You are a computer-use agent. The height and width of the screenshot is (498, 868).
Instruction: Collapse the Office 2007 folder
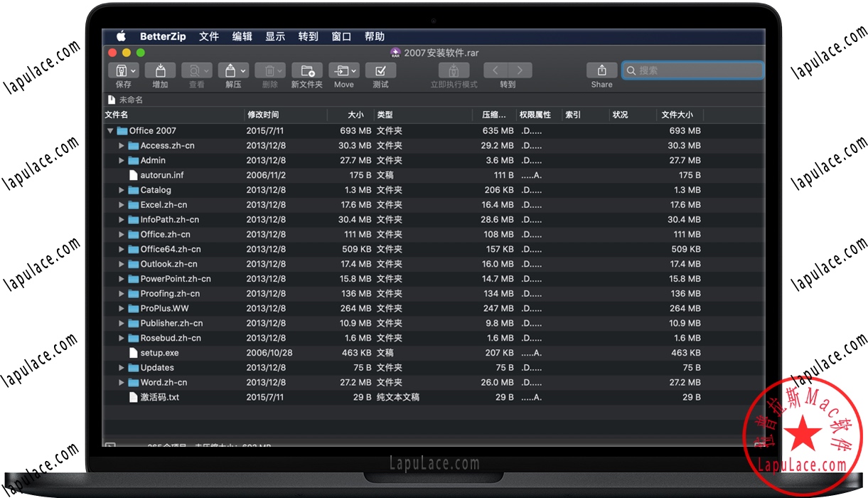pos(110,131)
